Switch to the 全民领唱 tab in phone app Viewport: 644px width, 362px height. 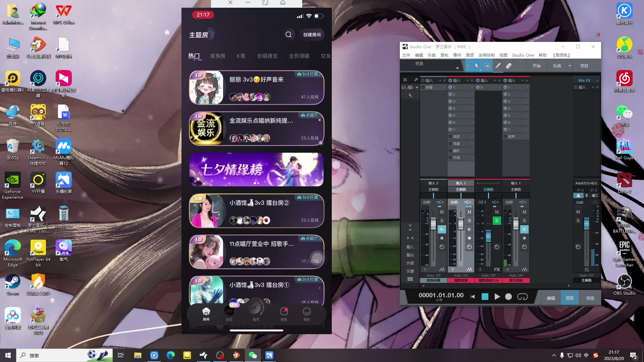pos(299,56)
